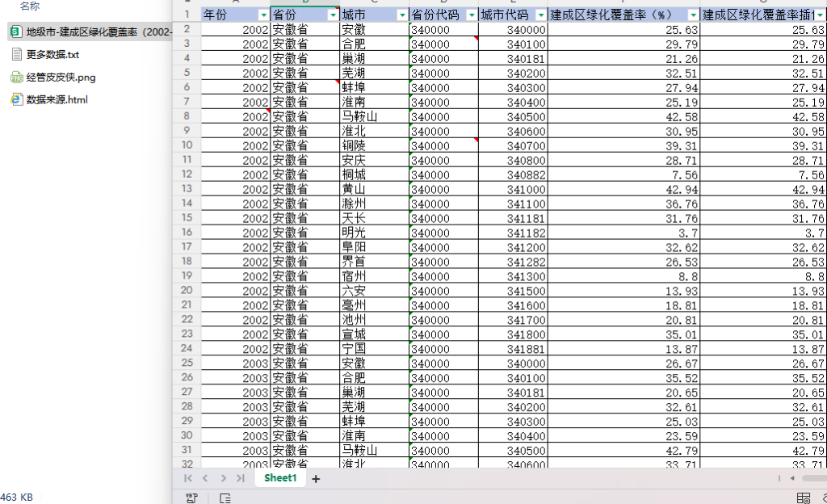Click the reading layout view icon
827x504 pixels.
804,498
